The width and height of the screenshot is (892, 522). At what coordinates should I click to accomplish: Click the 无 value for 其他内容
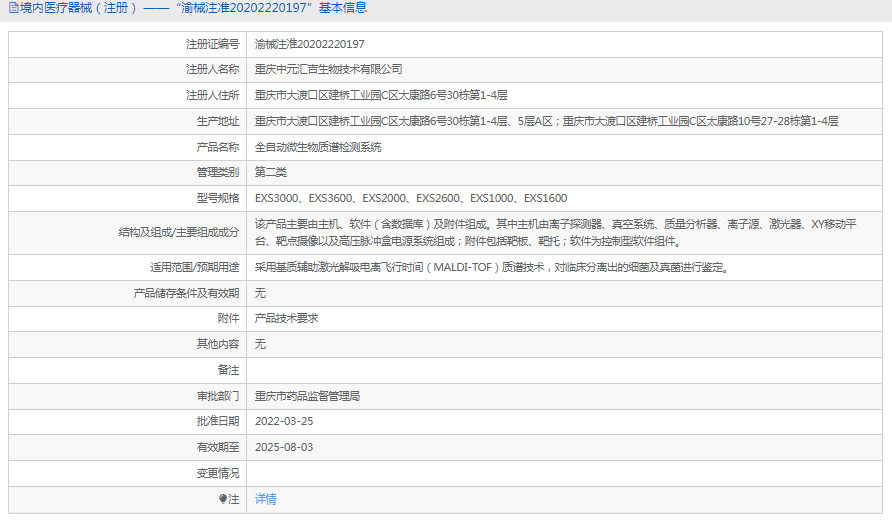coord(260,344)
